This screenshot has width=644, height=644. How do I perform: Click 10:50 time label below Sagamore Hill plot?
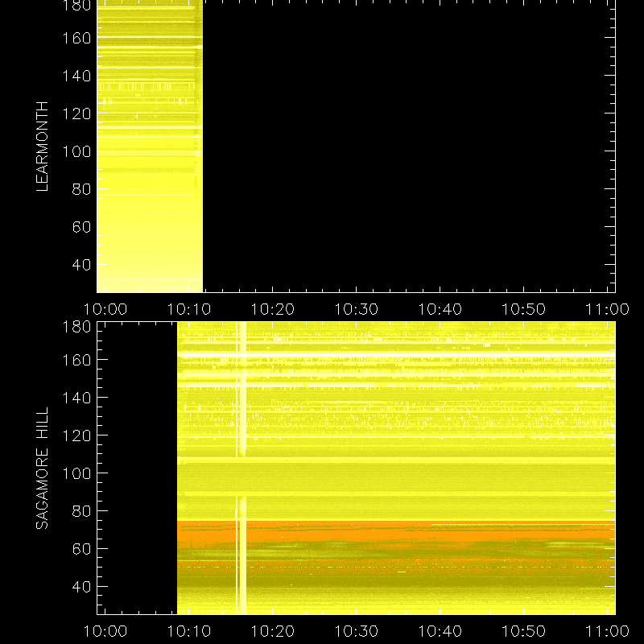(x=524, y=631)
